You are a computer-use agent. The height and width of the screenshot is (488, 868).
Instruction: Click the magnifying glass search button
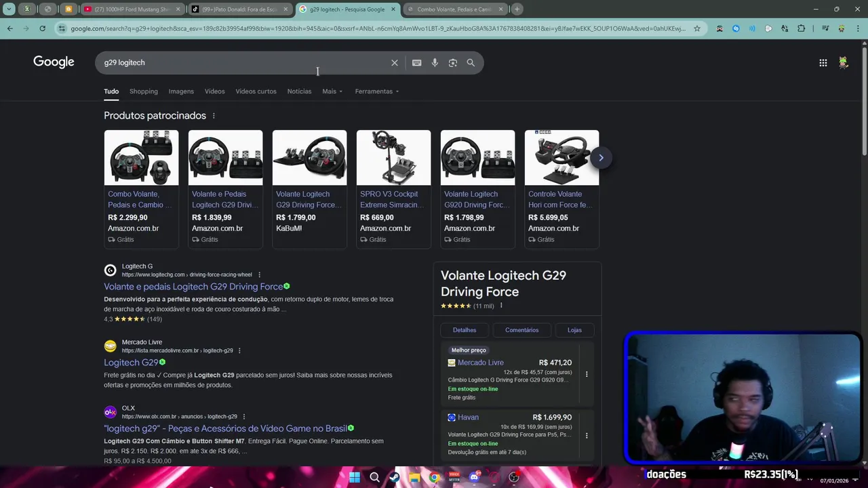coord(471,62)
